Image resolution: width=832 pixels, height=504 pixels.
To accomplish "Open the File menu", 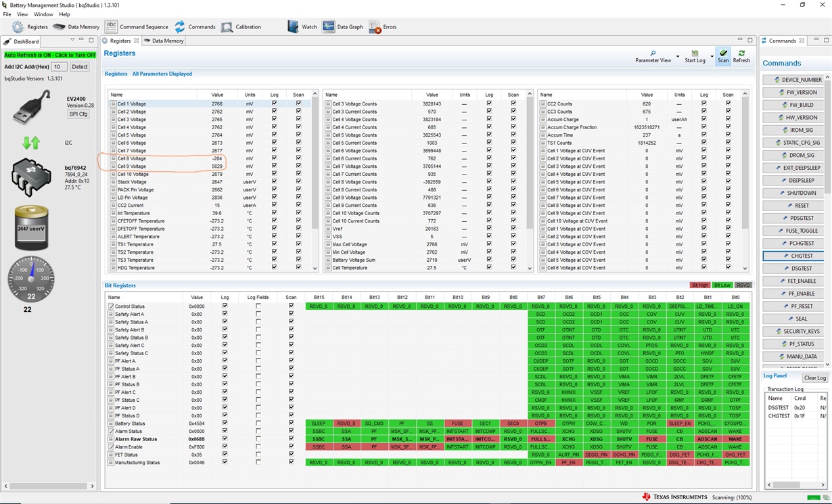I will (x=7, y=14).
